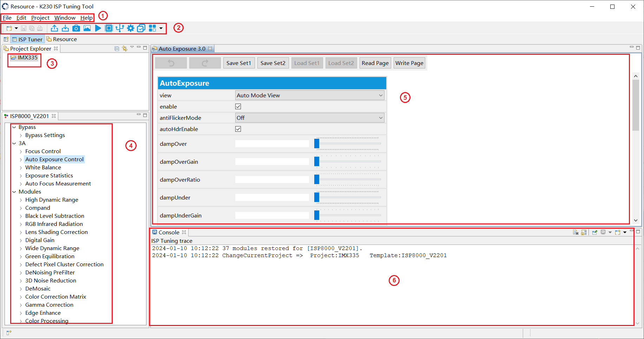Screen dimensions: 644x339
Task: Click the chip/processor toolbar icon
Action: click(x=109, y=28)
